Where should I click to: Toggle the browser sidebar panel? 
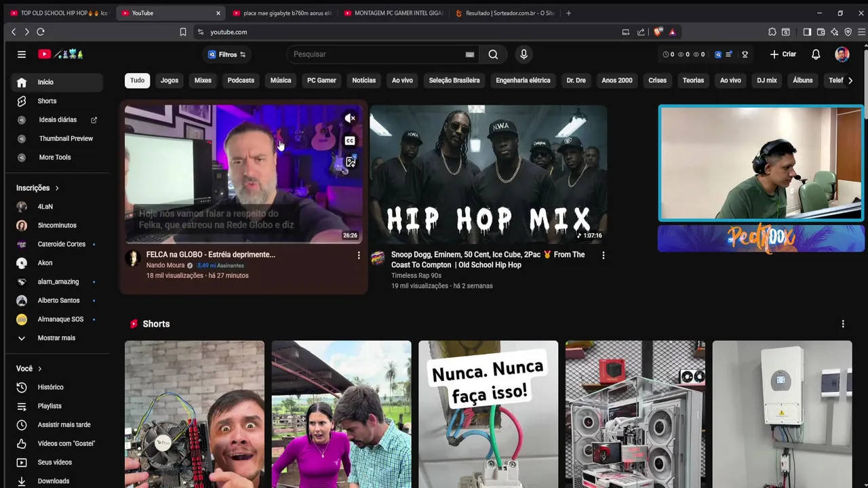(x=807, y=32)
